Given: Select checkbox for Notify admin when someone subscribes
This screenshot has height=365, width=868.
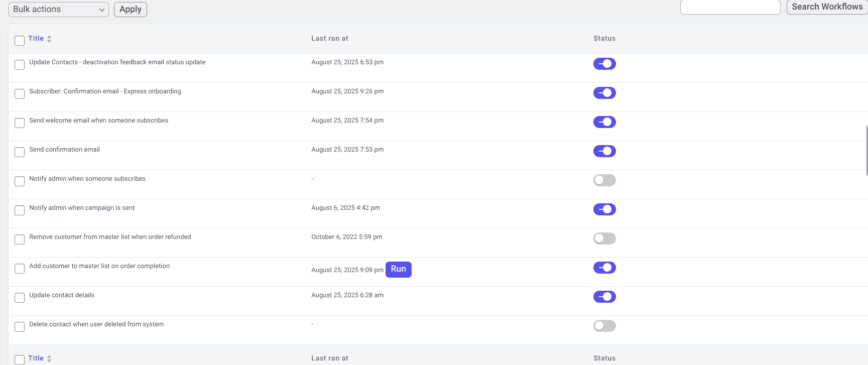Looking at the screenshot, I should 20,181.
